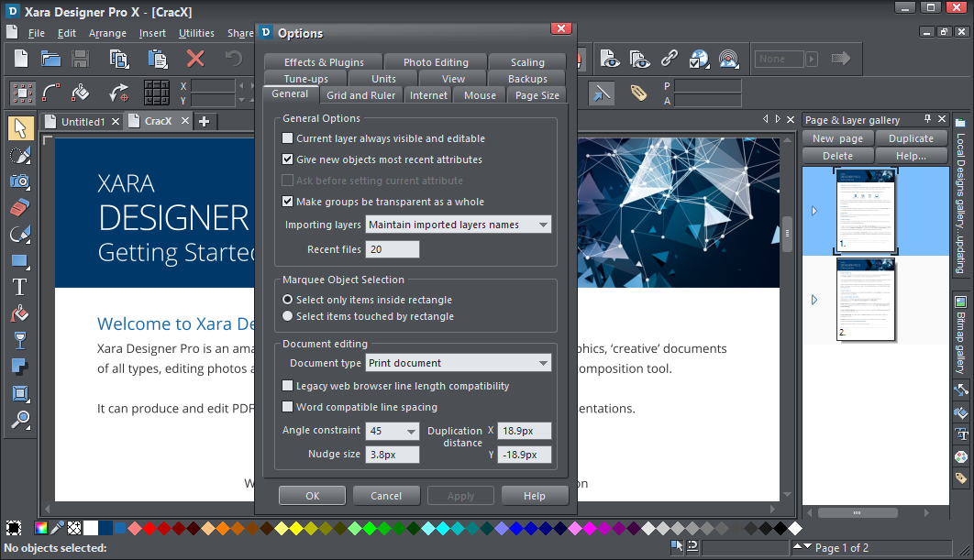The image size is (974, 560).
Task: Expand page 2 layers in the gallery
Action: click(814, 300)
